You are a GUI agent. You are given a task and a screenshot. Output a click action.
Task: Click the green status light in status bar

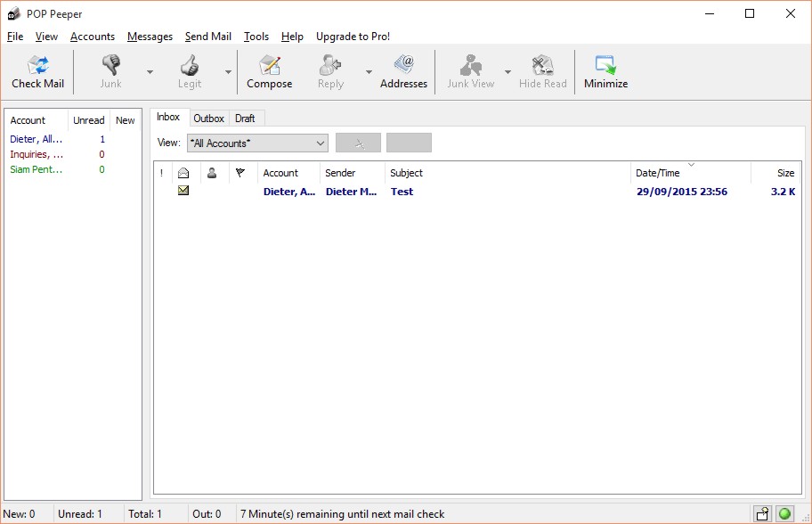click(784, 513)
